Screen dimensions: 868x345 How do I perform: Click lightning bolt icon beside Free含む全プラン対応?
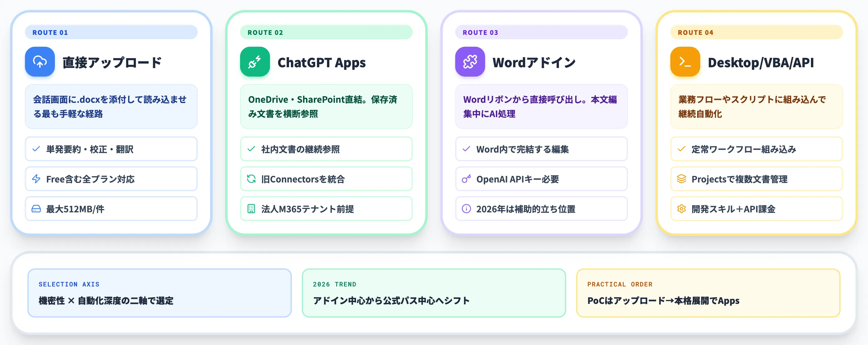tap(36, 179)
